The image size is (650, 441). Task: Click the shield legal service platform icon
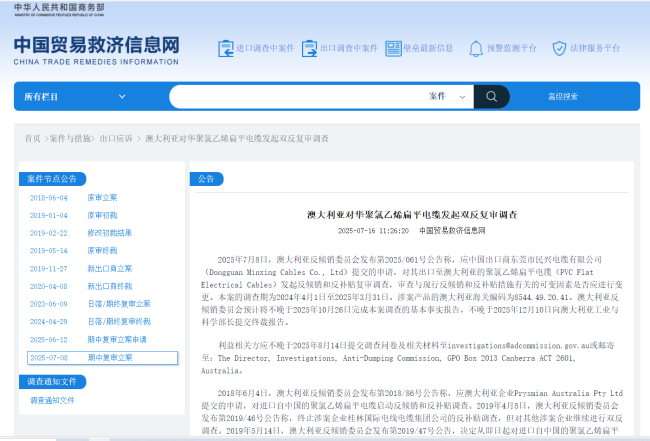click(x=559, y=48)
